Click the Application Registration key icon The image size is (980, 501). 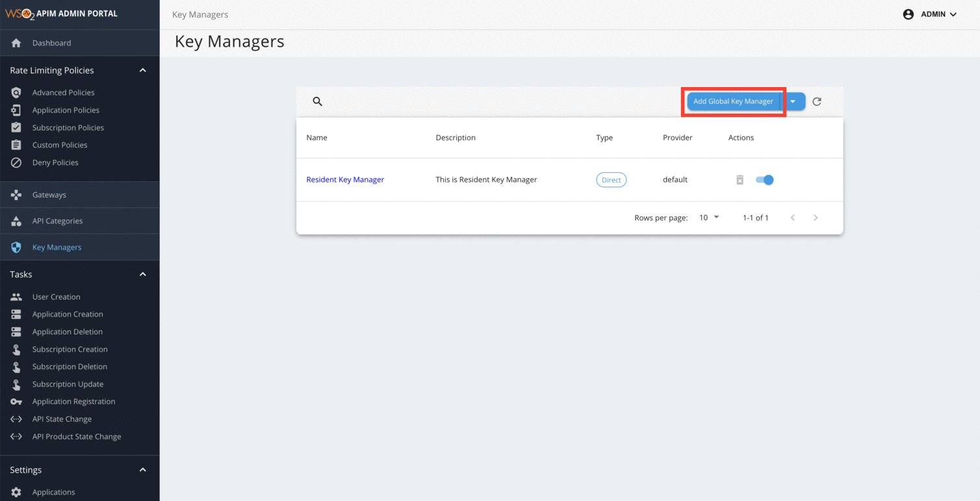click(16, 402)
